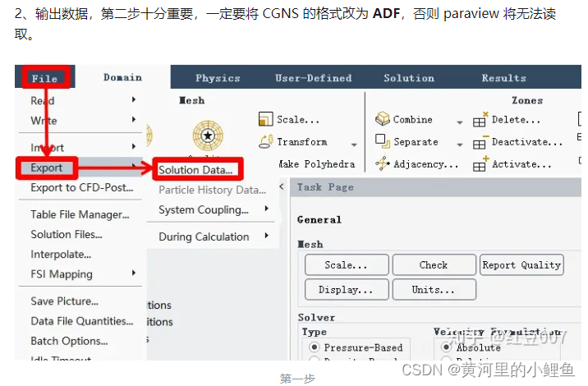This screenshot has height=386, width=588.
Task: Expand the During Calculation arrow
Action: (266, 236)
